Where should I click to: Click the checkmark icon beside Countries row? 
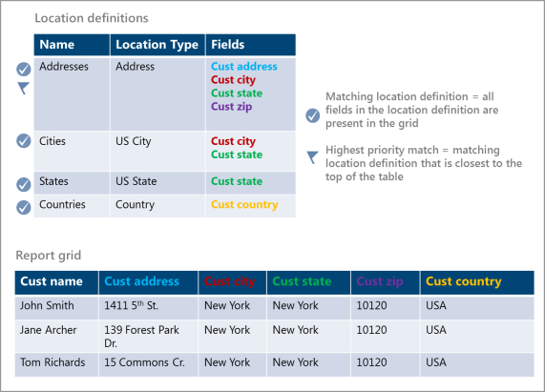pyautogui.click(x=24, y=207)
